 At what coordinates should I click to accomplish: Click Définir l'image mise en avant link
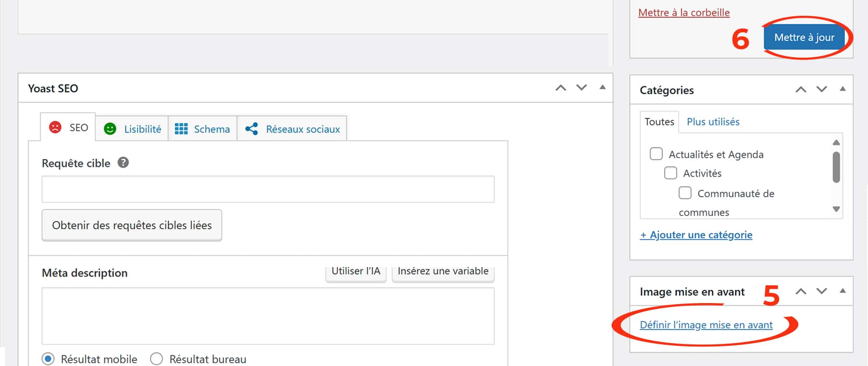pos(706,325)
